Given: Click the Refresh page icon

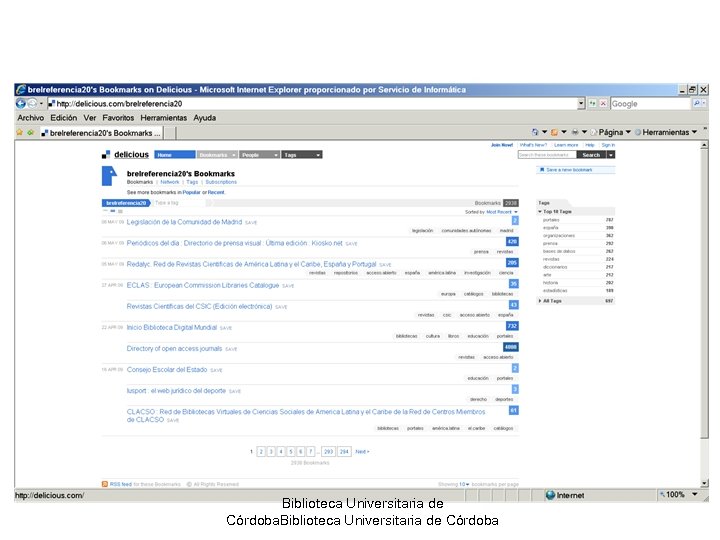Looking at the screenshot, I should coord(593,104).
